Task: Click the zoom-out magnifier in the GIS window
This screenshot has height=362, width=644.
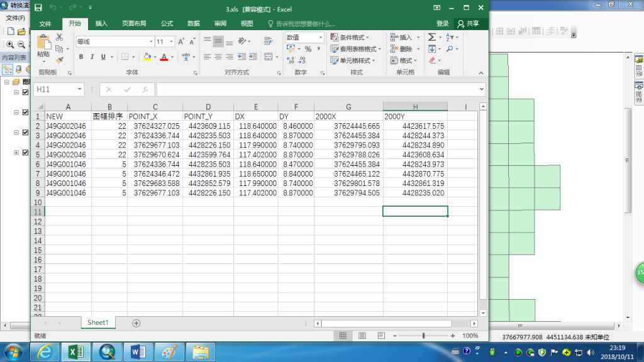Action: click(21, 45)
